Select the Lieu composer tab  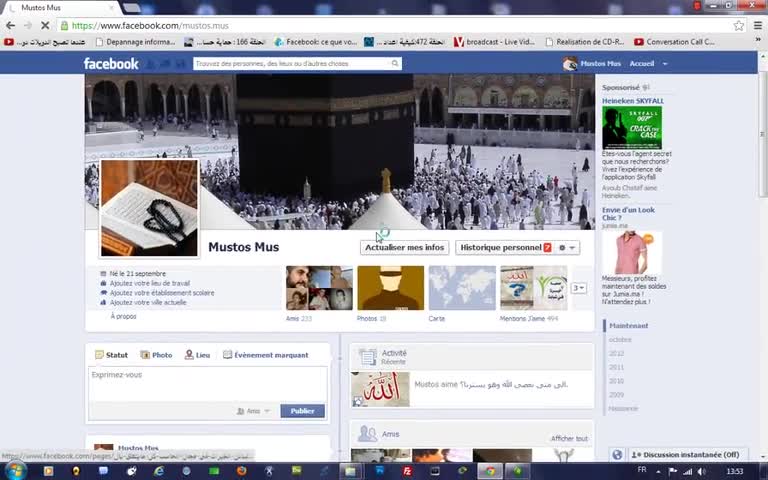[x=197, y=355]
